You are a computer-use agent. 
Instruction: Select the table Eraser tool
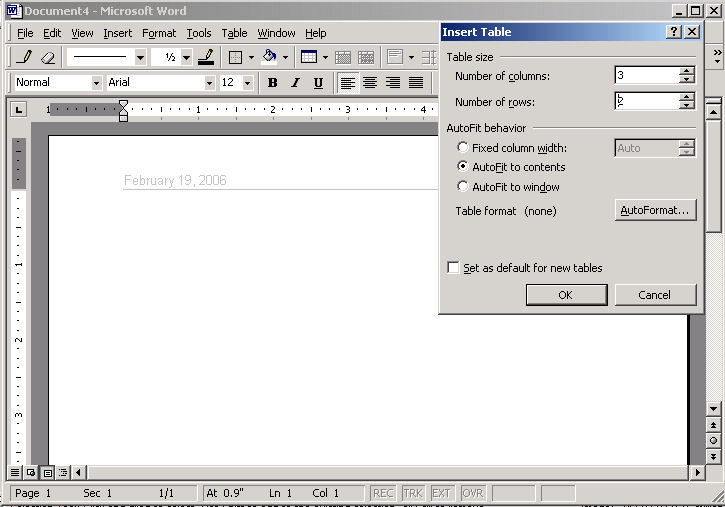[x=47, y=58]
